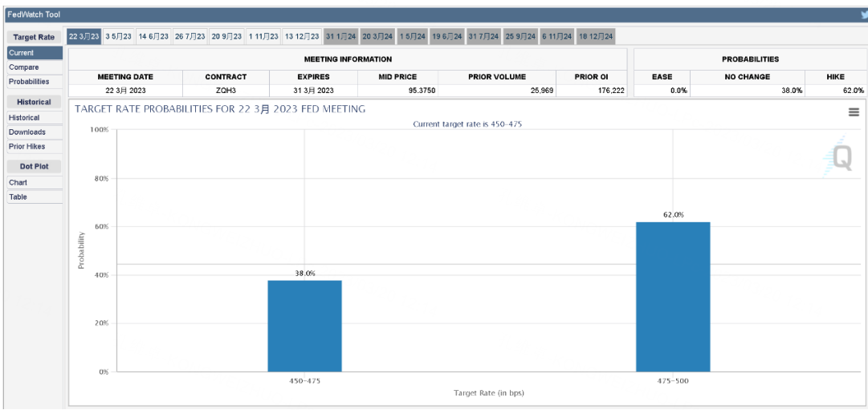Select the 22 3月23 meeting tab
This screenshot has height=410, width=868.
pos(84,37)
